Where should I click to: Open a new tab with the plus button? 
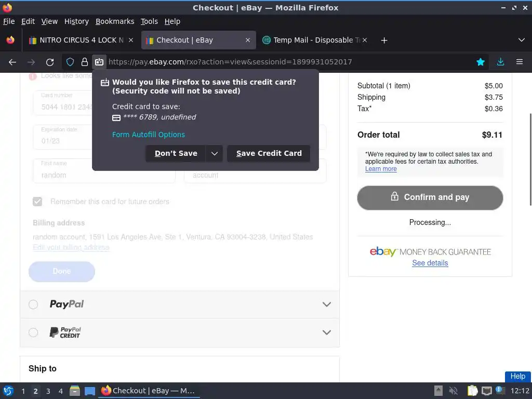pyautogui.click(x=384, y=41)
